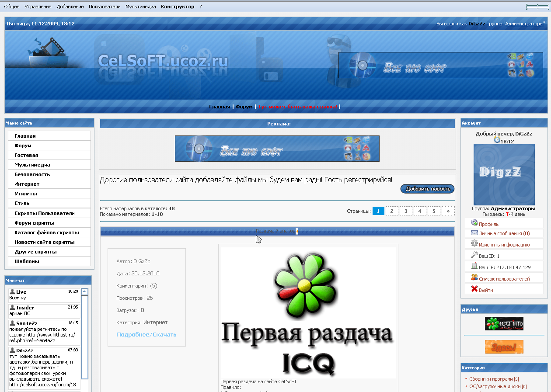
Task: Open Каталог файлов скрипты in site menu
Action: click(x=49, y=232)
